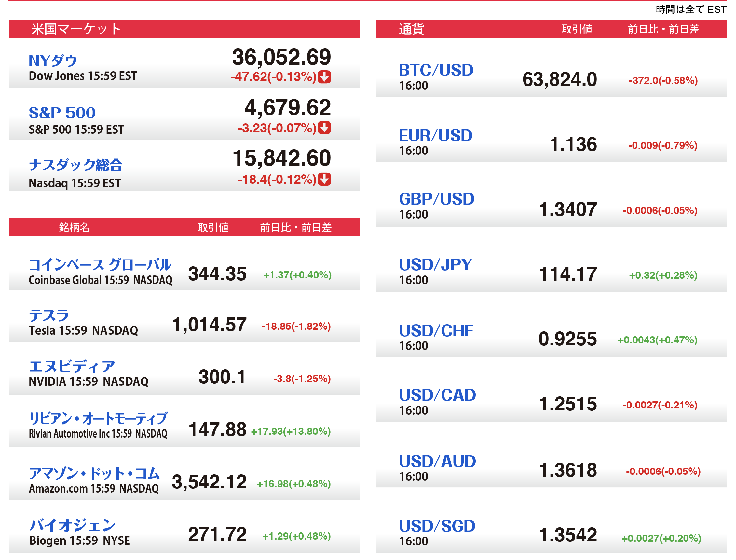Click the down arrow icon on ナスダック総合 row
736x560 pixels.
[324, 179]
